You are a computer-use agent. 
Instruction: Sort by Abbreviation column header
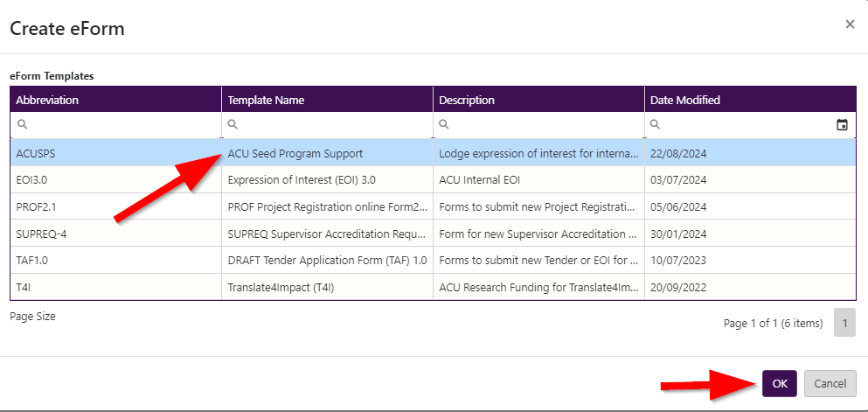(47, 100)
